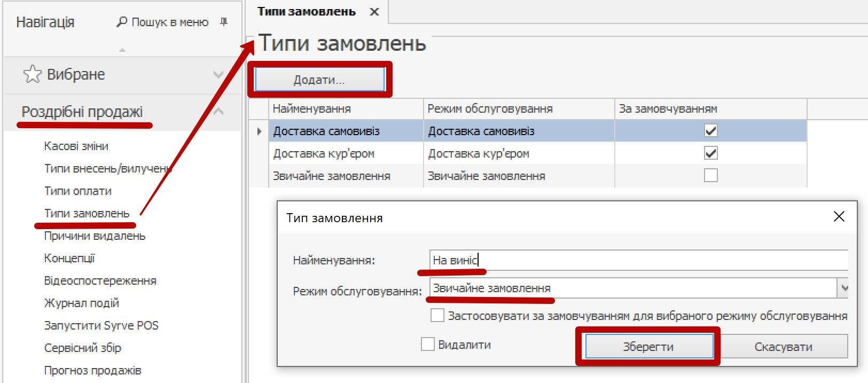Viewport: 868px width, 383px height.
Task: Expand the Вибране section
Action: point(218,74)
